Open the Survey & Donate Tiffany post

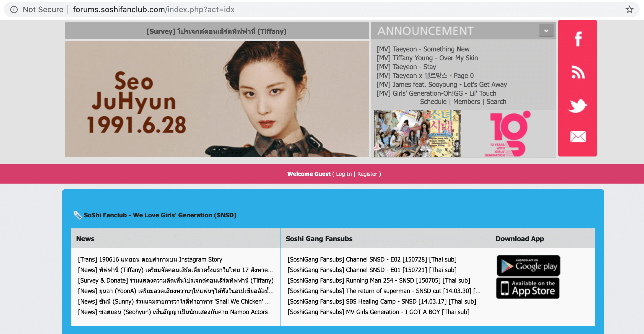point(176,280)
